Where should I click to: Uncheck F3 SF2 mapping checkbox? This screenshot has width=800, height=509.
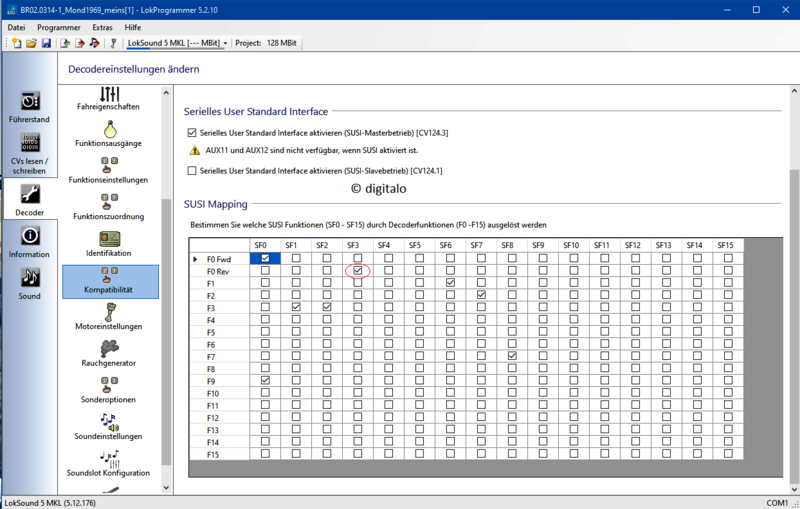327,307
